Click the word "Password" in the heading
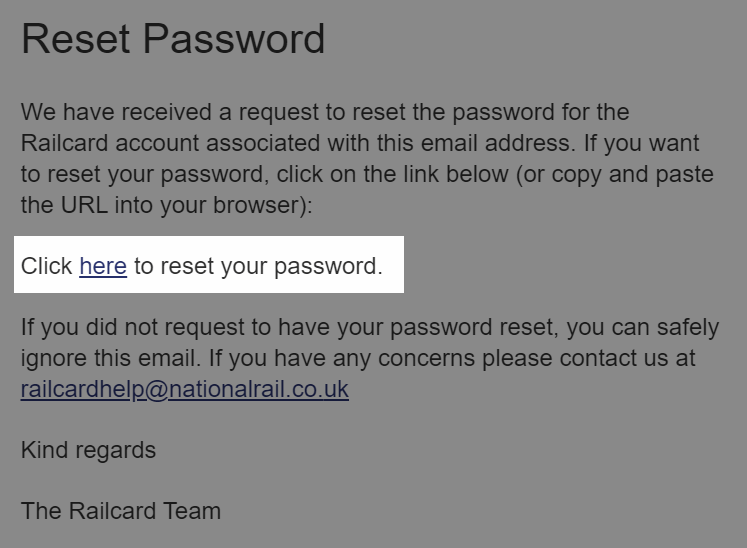The height and width of the screenshot is (548, 747). (x=234, y=39)
